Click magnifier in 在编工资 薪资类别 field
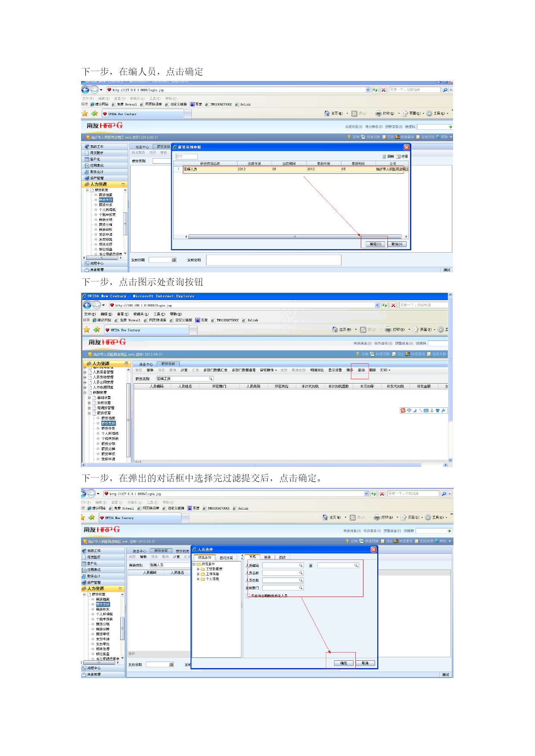This screenshot has height=756, width=535. tap(211, 378)
